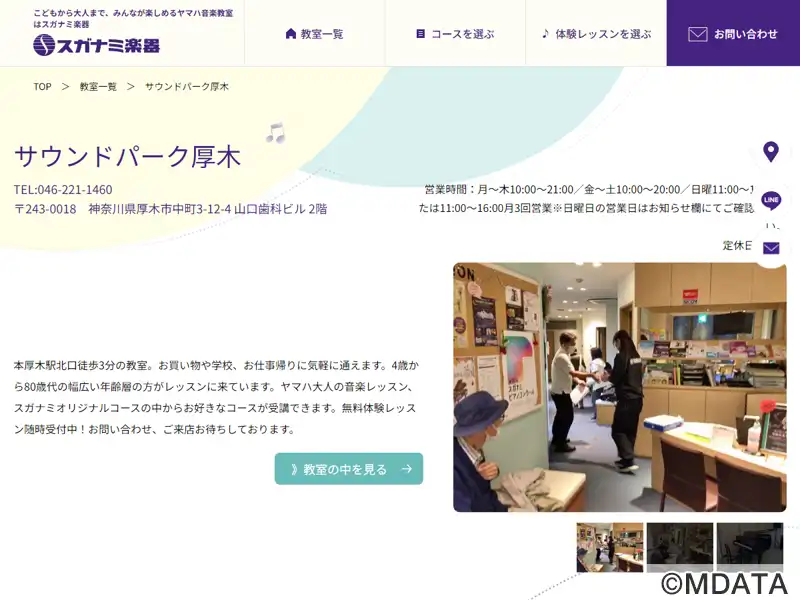
Task: Open the お問い合わせ contact menu item
Action: (x=733, y=33)
